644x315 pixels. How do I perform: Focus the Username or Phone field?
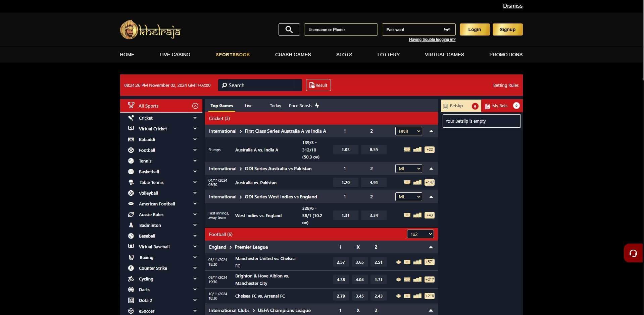[x=341, y=29]
